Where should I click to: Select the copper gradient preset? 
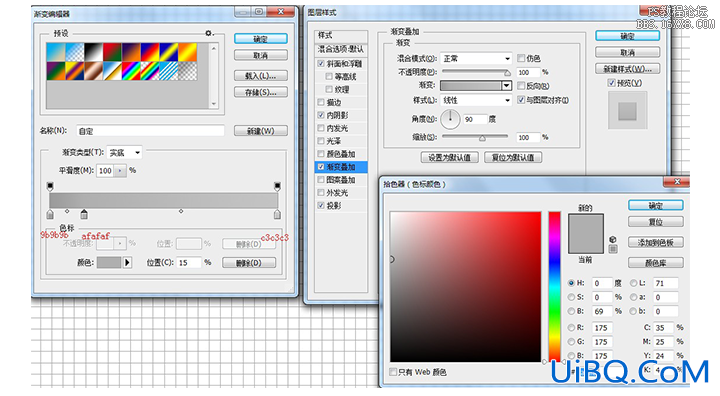tap(93, 71)
